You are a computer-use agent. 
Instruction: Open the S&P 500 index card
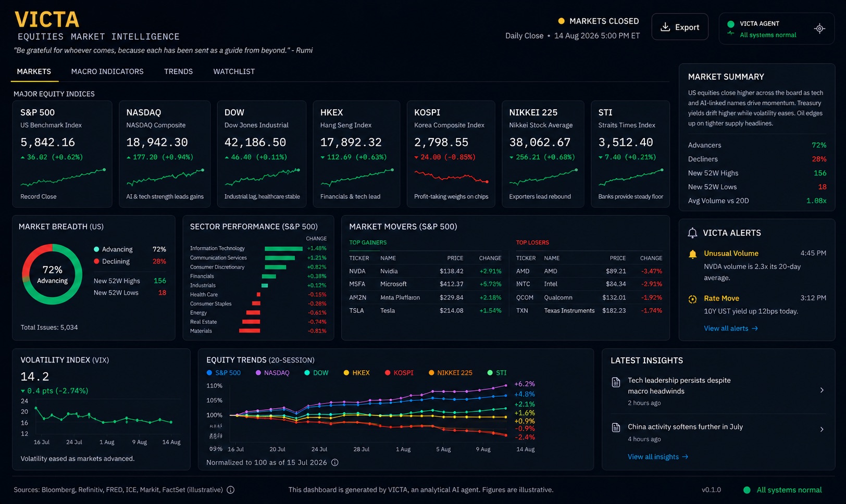click(x=62, y=154)
